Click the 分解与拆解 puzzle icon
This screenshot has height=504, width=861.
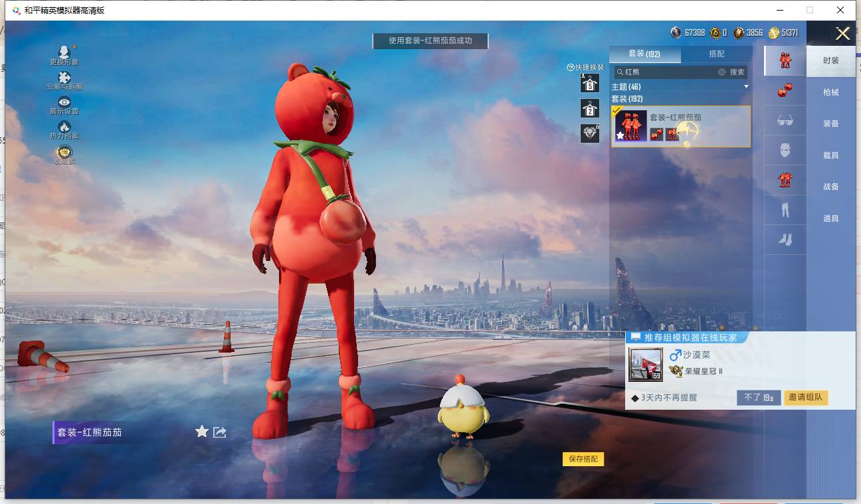[x=64, y=78]
